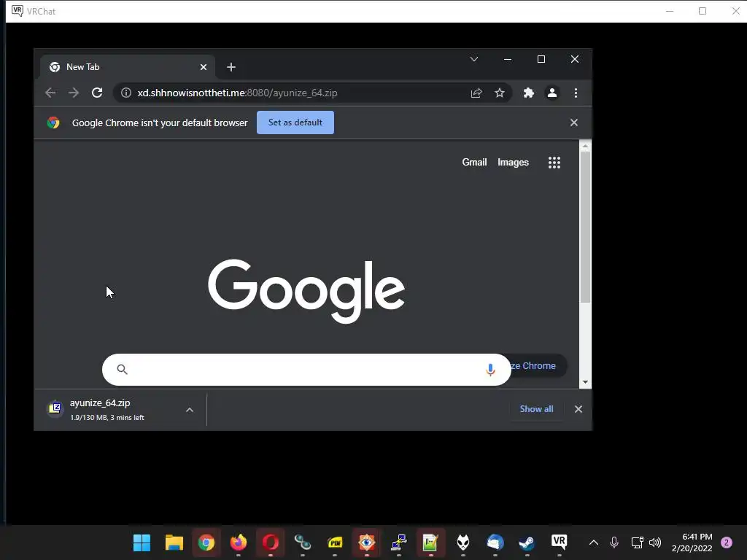
Task: Open Chrome's three-dot menu
Action: pos(576,93)
